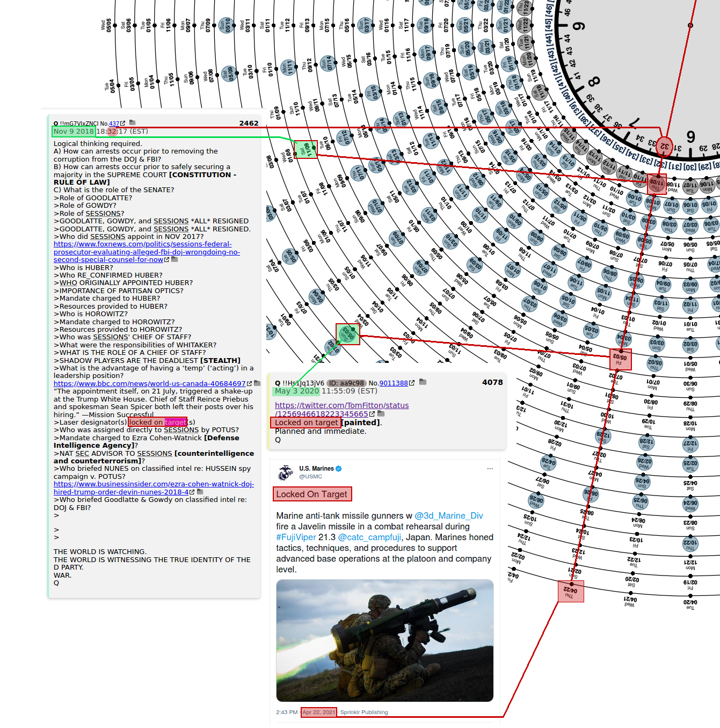Open external link icon beside No.9011388

(412, 383)
